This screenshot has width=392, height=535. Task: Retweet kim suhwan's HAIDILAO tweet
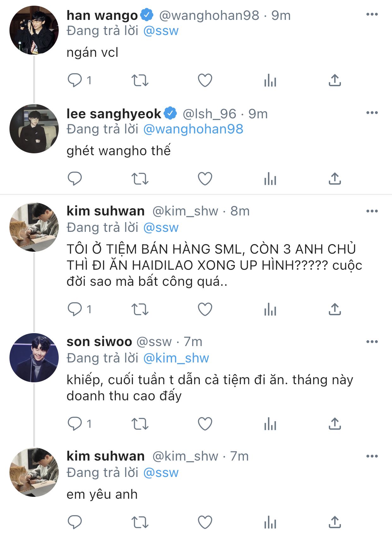140,309
